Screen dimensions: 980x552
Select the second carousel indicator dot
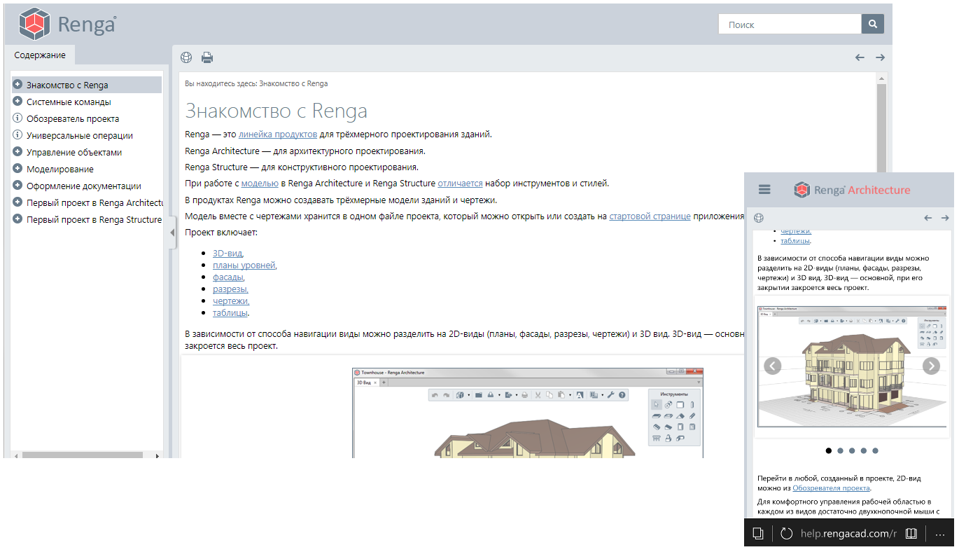pos(840,451)
